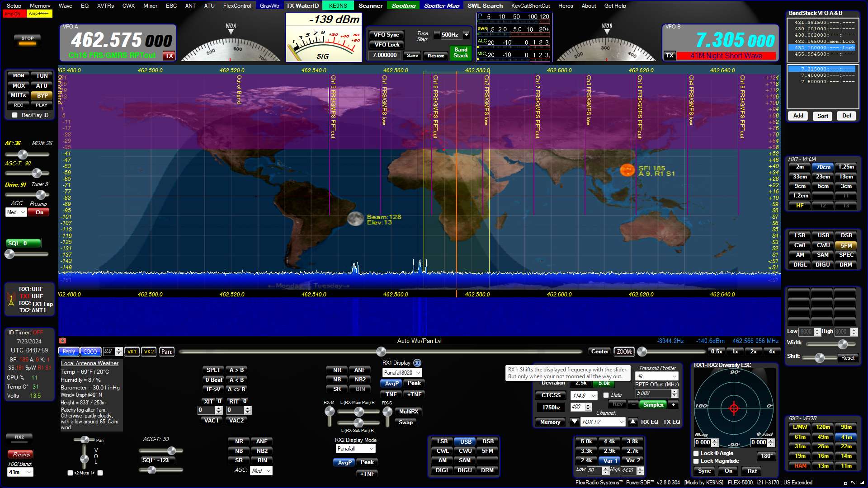Click the Amp ON red indicator
The image size is (868, 488).
point(14,14)
